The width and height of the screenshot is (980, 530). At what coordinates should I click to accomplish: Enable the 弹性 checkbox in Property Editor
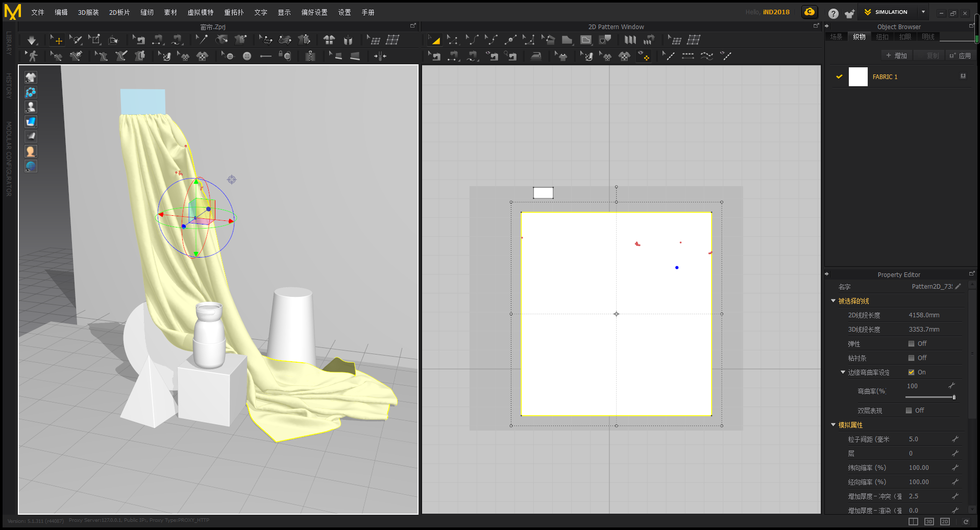coord(911,343)
